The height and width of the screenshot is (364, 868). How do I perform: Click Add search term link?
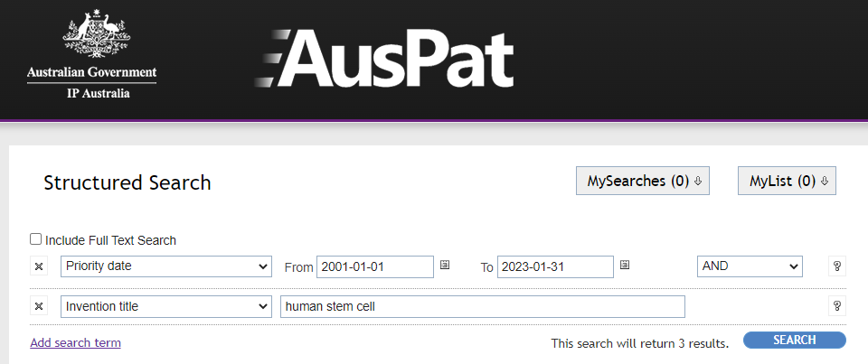tap(75, 342)
